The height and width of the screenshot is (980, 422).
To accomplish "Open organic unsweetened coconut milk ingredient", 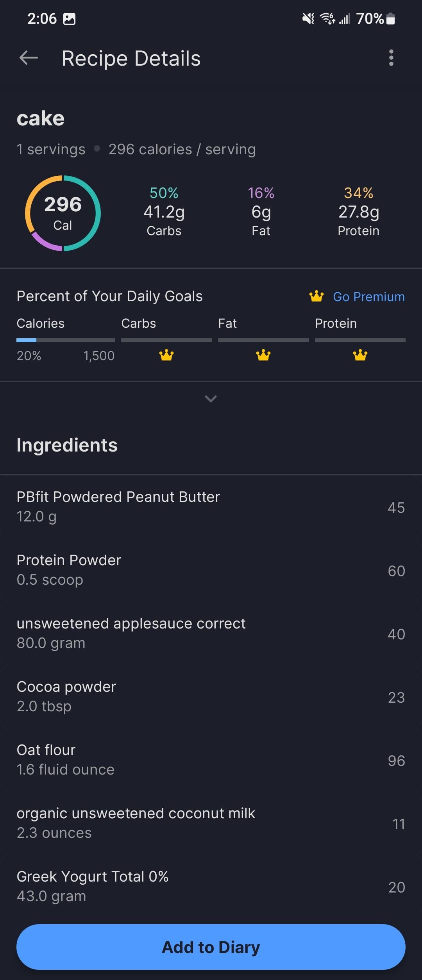I will pos(211,823).
